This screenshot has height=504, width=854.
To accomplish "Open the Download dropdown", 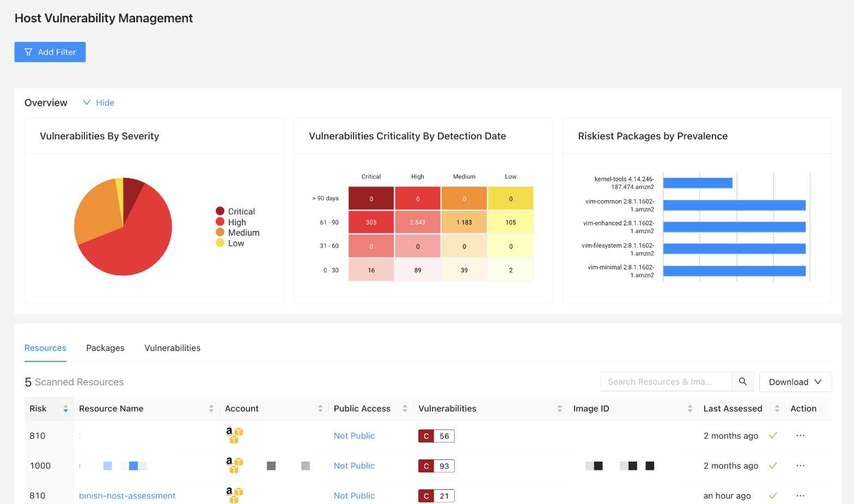I will tap(795, 382).
